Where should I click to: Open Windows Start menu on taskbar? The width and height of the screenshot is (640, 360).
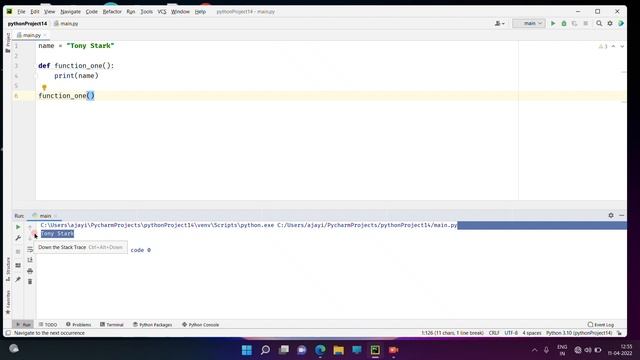tap(247, 350)
